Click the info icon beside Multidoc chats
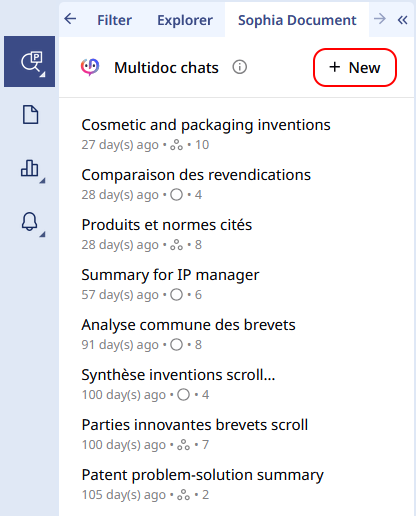Image resolution: width=416 pixels, height=516 pixels. tap(240, 67)
